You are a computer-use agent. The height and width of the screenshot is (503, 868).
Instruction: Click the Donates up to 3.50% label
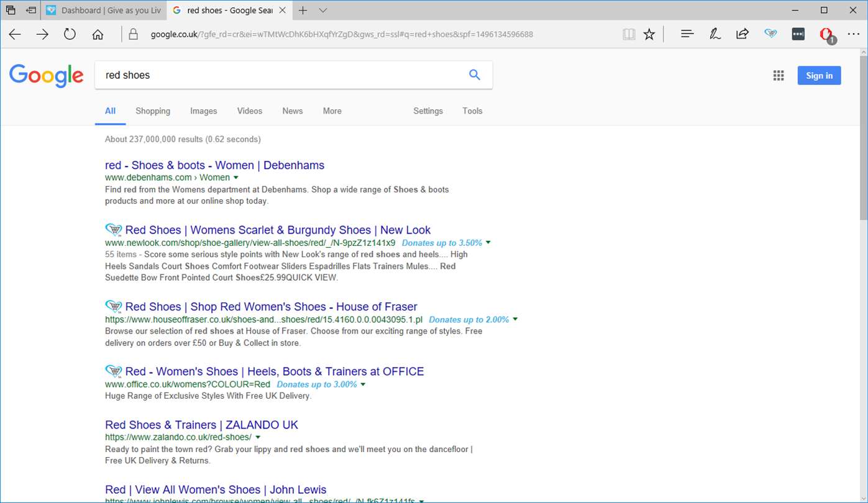point(442,243)
